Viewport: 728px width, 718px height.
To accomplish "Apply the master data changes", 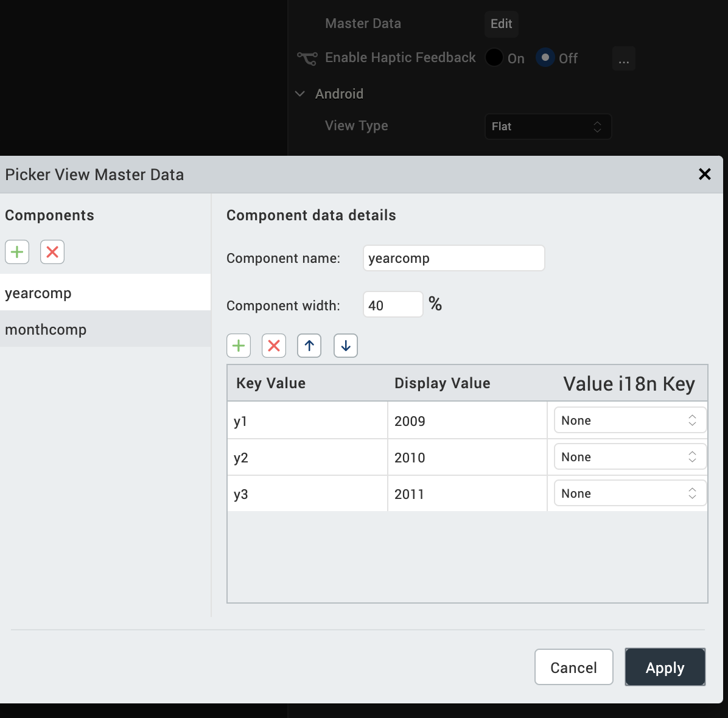I will (x=665, y=667).
